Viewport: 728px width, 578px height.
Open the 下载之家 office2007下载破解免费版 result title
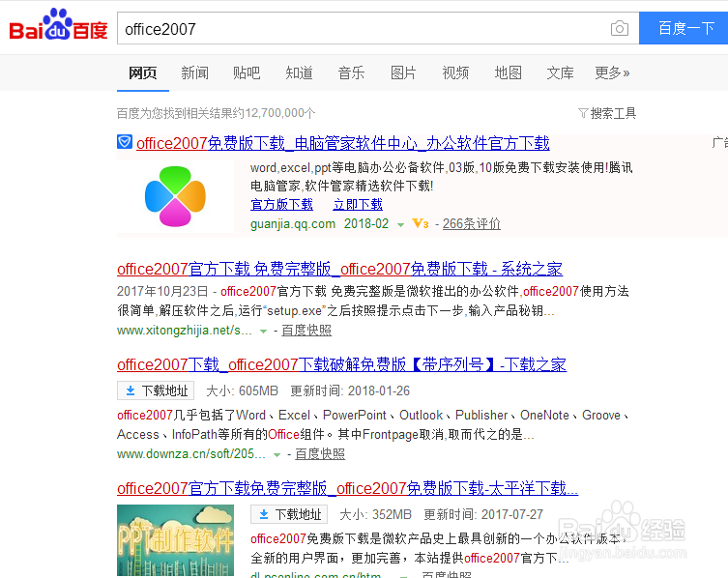coord(341,364)
